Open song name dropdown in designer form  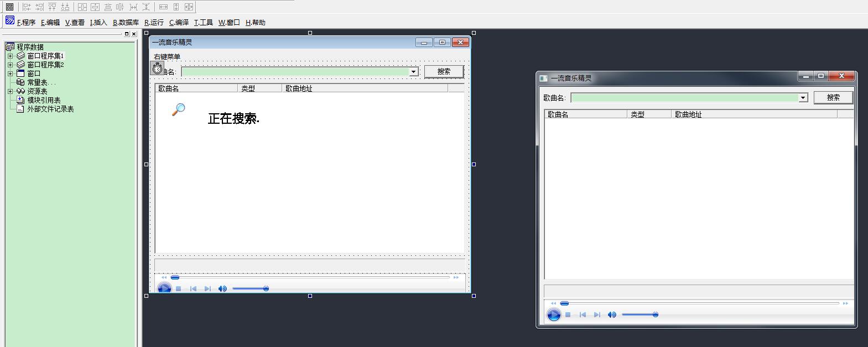coord(413,72)
